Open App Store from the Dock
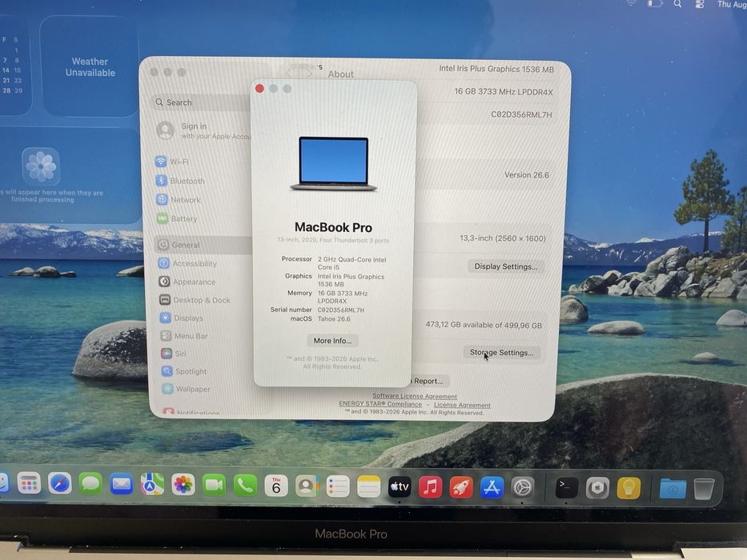This screenshot has width=747, height=560. (x=492, y=488)
